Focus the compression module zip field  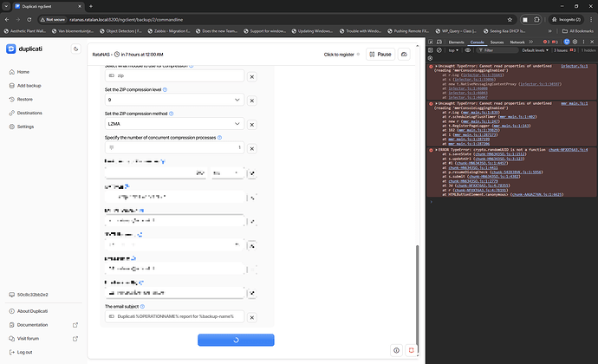(x=174, y=75)
